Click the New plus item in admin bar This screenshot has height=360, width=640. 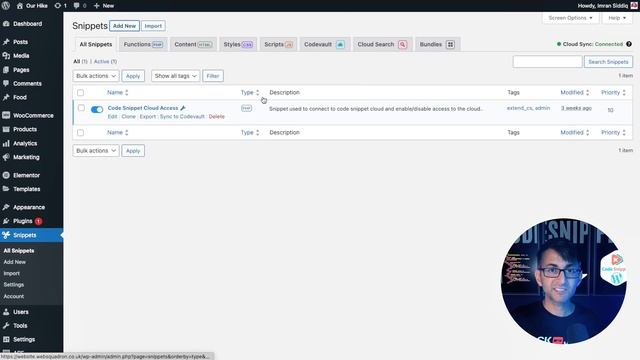pos(104,6)
